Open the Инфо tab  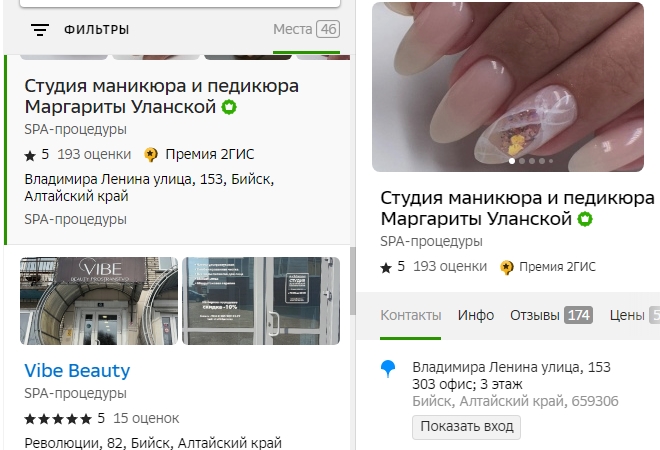pos(476,315)
